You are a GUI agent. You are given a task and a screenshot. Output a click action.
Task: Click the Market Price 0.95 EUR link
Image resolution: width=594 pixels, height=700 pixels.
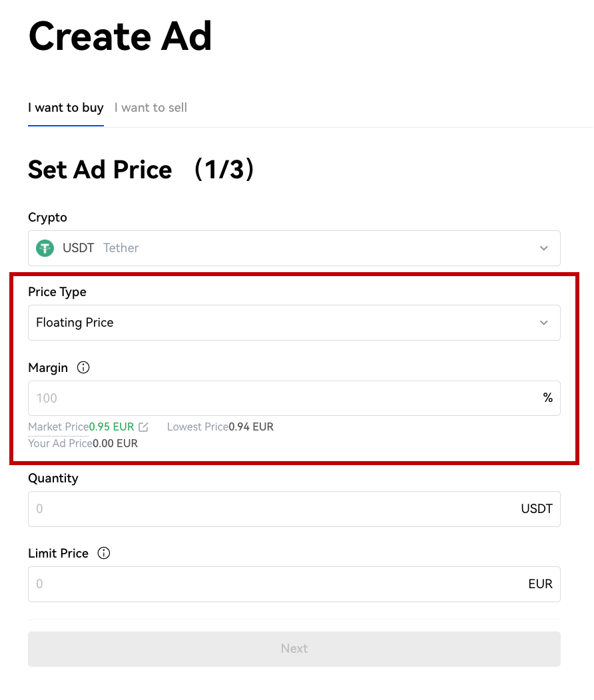click(x=112, y=427)
